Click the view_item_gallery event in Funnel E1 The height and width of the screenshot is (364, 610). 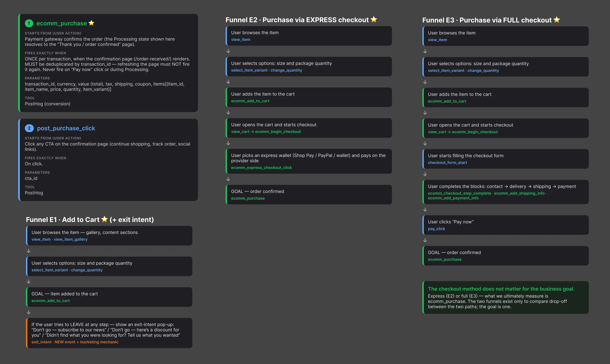tap(71, 239)
